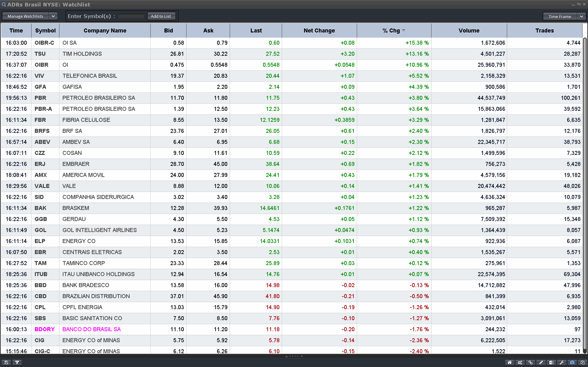Click the Enter Symbol(s) input field
Screen dimensions: 588x367
click(x=131, y=16)
